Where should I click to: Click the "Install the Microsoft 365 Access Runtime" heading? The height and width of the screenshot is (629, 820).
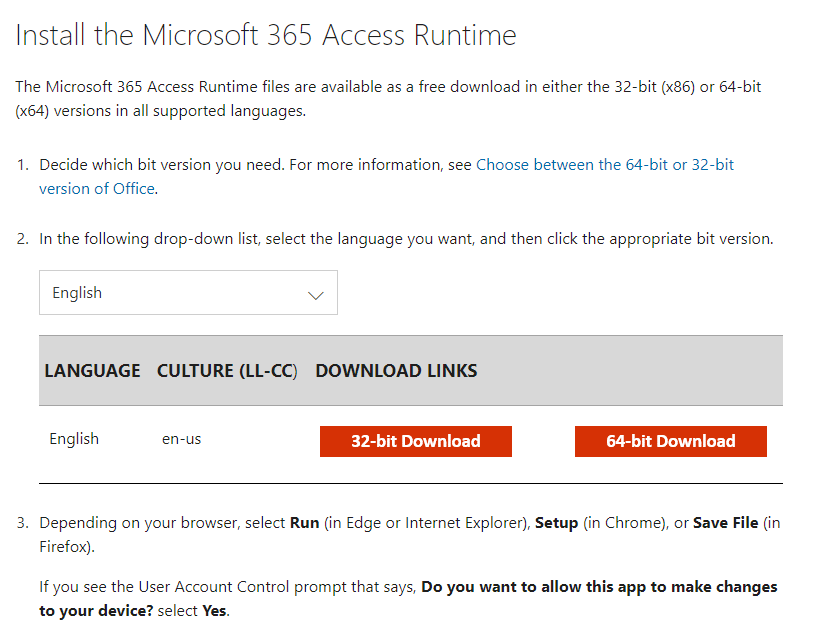pos(266,36)
